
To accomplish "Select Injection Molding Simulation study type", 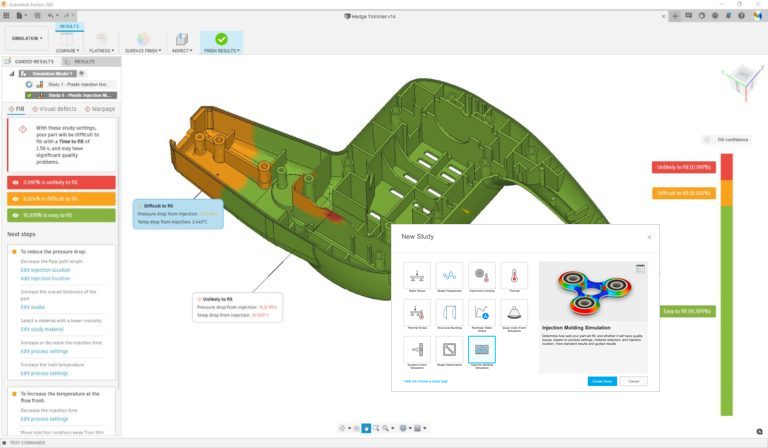I will point(482,352).
